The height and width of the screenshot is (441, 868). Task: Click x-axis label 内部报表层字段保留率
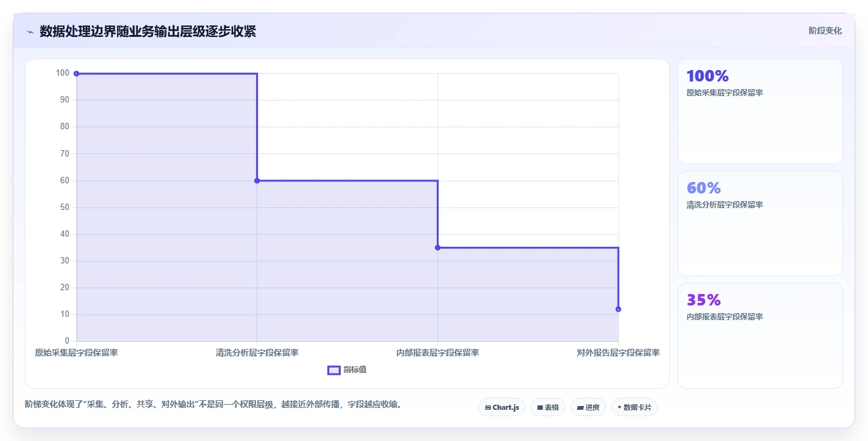(438, 353)
